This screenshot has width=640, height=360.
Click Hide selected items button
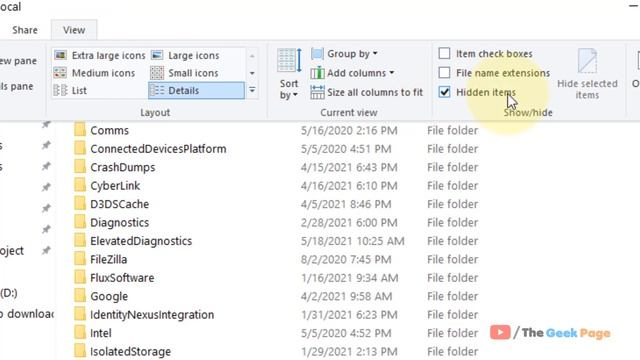point(587,73)
